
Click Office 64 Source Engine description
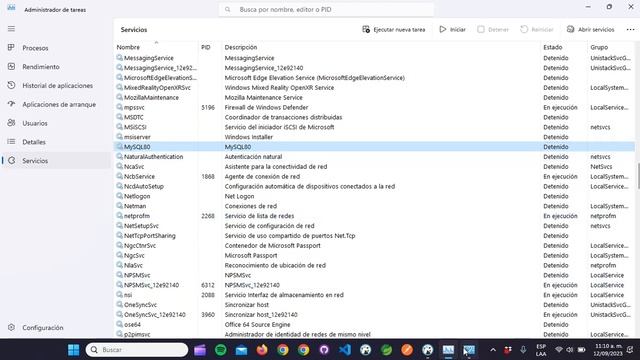pyautogui.click(x=257, y=324)
